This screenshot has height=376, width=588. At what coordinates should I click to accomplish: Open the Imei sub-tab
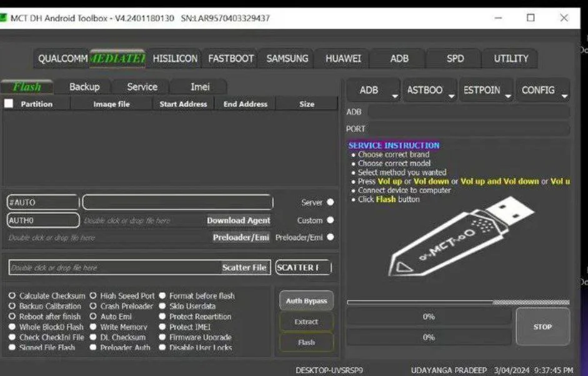pos(200,87)
